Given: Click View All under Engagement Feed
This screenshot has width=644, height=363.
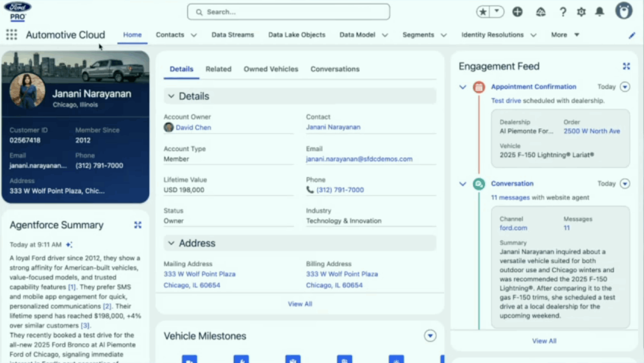Looking at the screenshot, I should point(544,341).
